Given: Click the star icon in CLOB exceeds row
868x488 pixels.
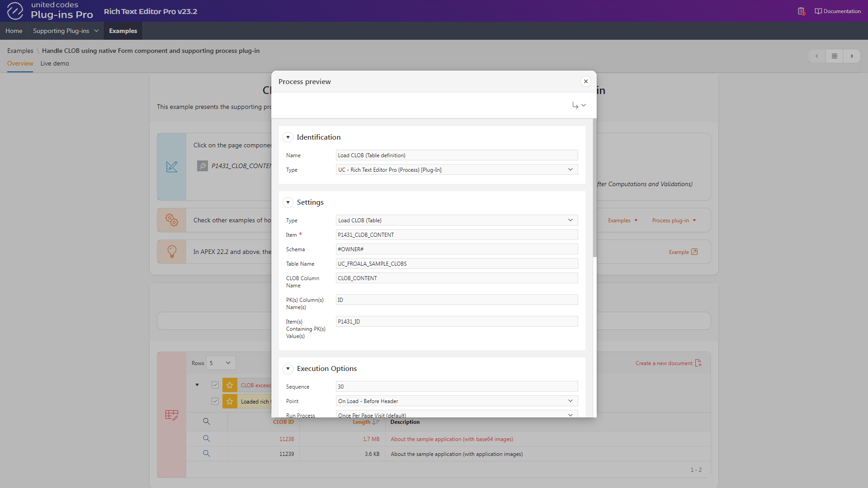Looking at the screenshot, I should [230, 385].
